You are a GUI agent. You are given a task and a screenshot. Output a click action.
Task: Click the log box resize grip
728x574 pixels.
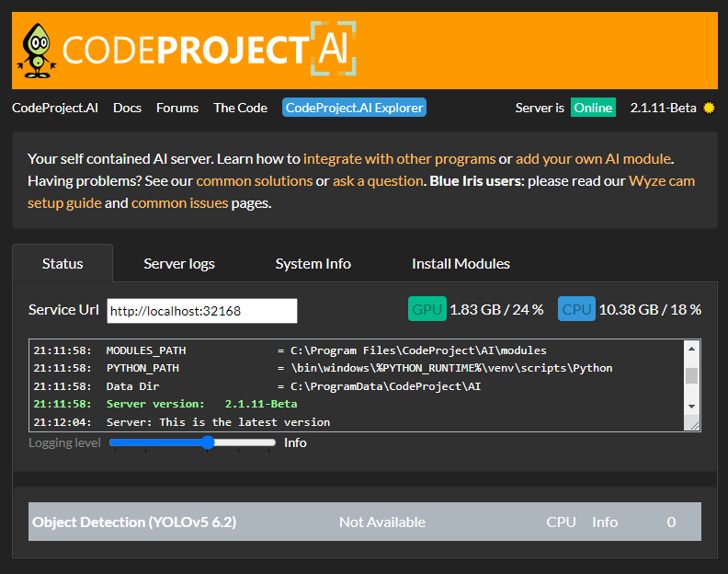tap(695, 425)
